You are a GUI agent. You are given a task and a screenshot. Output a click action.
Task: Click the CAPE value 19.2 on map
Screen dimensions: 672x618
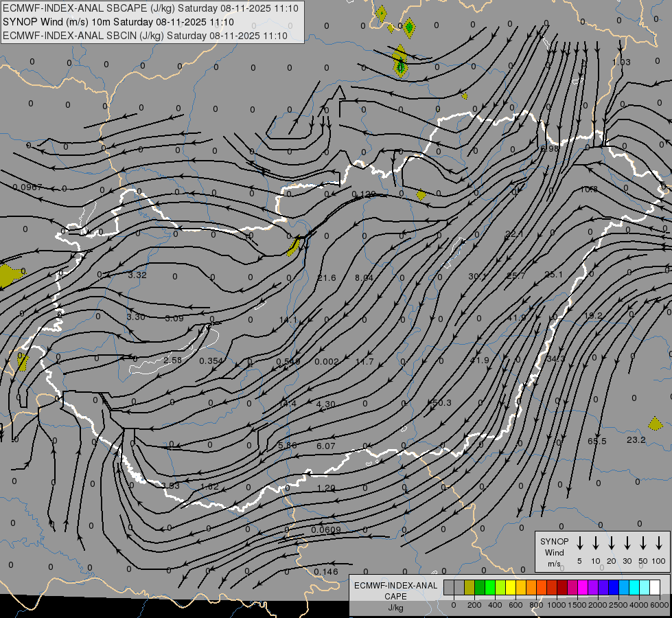[593, 316]
